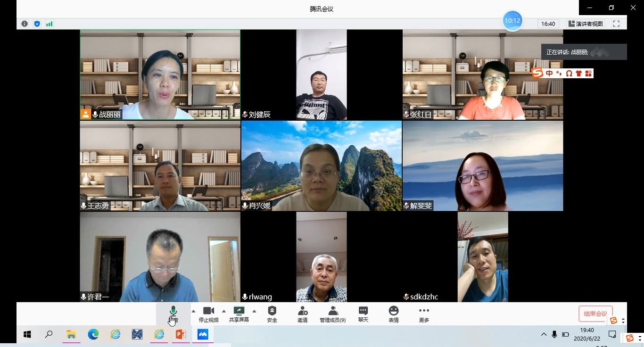Open Manage Members (管理成员) panel
The image size is (644, 347).
[333, 314]
